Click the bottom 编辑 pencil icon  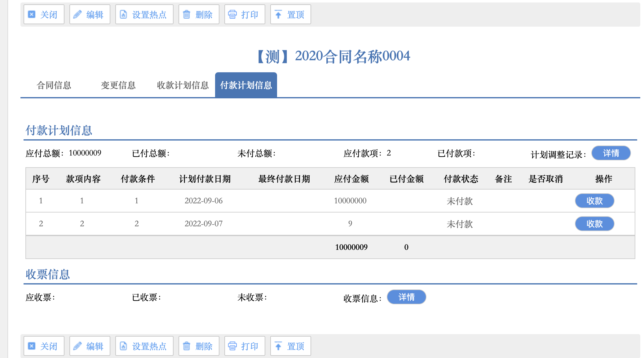77,346
